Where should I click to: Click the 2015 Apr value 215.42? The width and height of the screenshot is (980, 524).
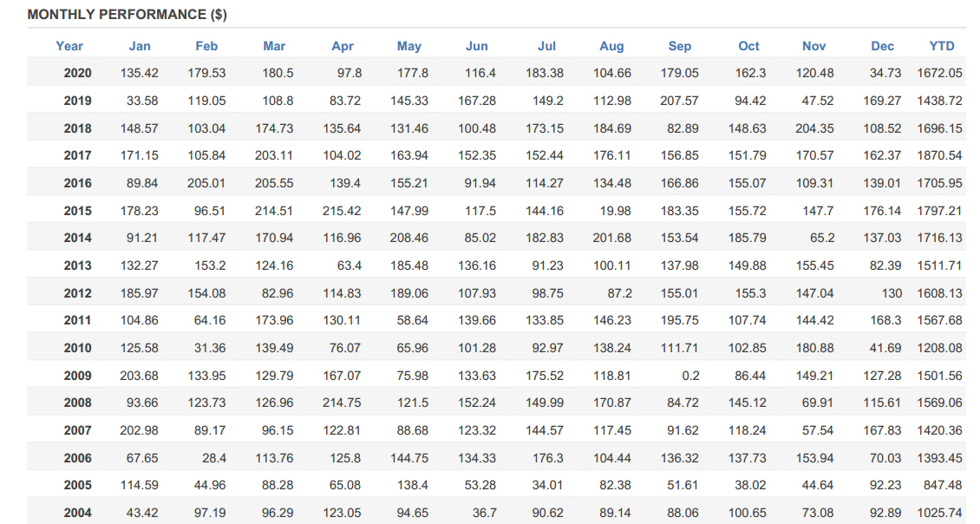click(x=342, y=211)
